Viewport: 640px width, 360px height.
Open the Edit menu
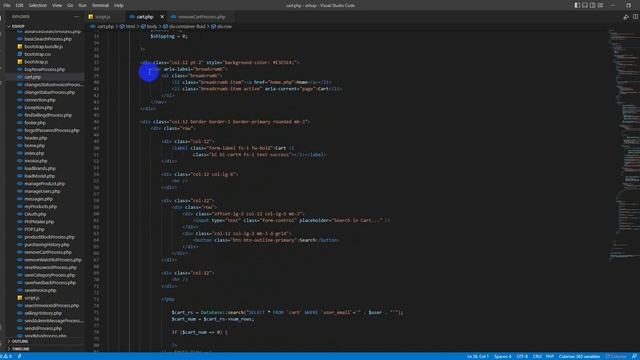click(x=19, y=5)
